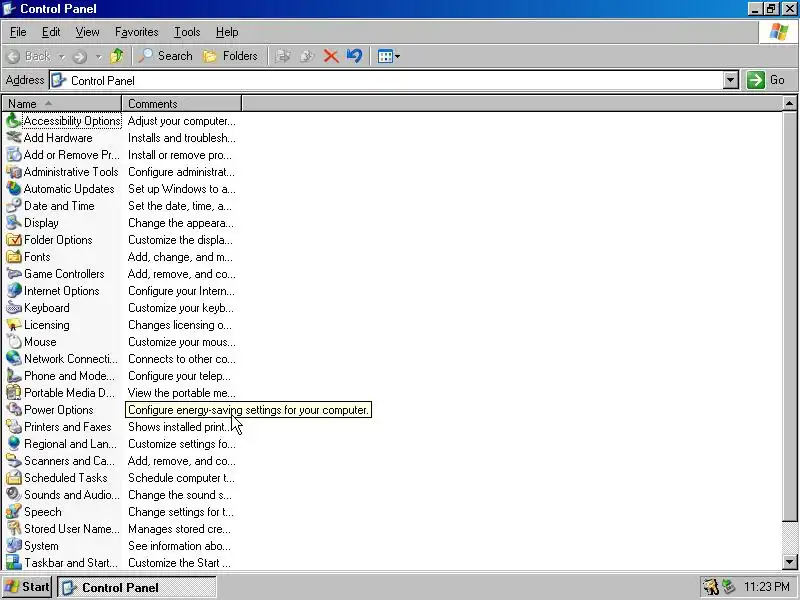
Task: Click the Go button
Action: (x=766, y=80)
